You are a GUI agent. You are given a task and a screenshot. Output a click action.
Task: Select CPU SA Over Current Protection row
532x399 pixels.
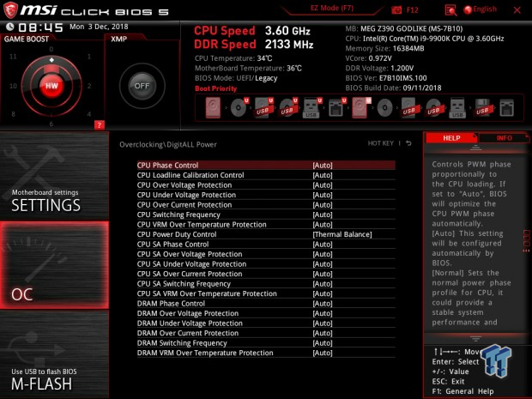coord(266,274)
